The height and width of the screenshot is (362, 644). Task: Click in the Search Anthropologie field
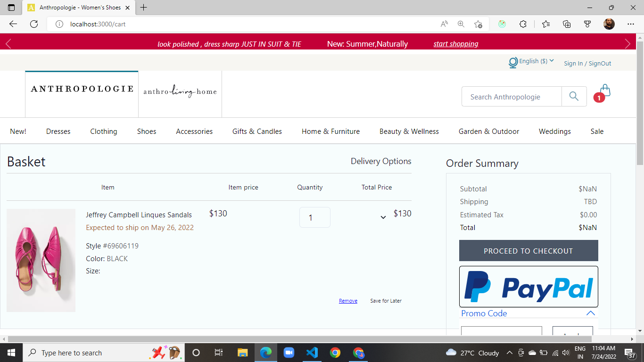tap(512, 97)
